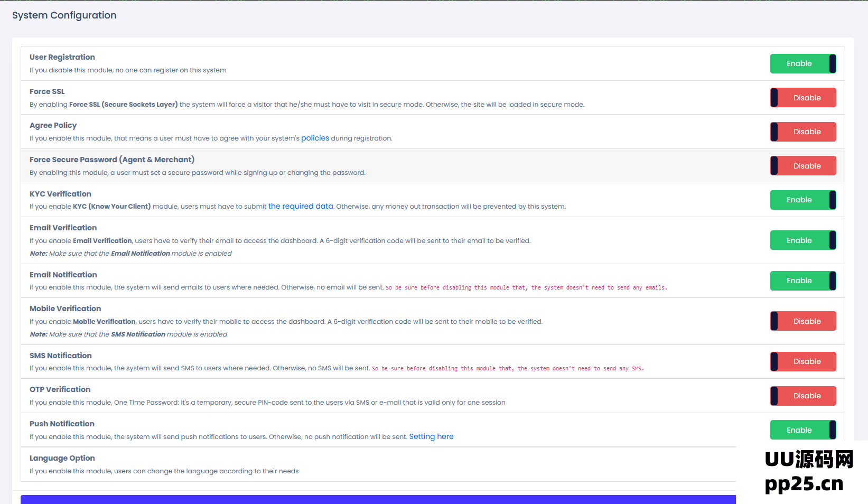Enable the Force SSL module toggle
Screen dimensions: 868x504
tap(802, 98)
